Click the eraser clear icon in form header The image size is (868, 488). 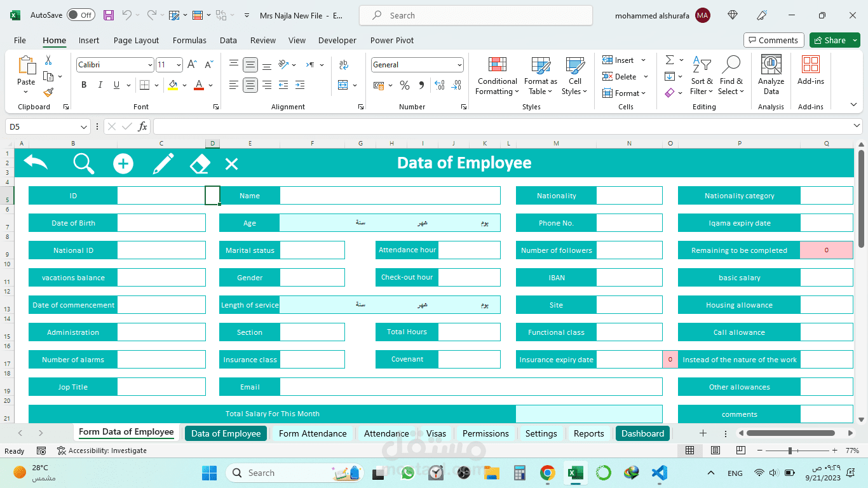click(200, 164)
